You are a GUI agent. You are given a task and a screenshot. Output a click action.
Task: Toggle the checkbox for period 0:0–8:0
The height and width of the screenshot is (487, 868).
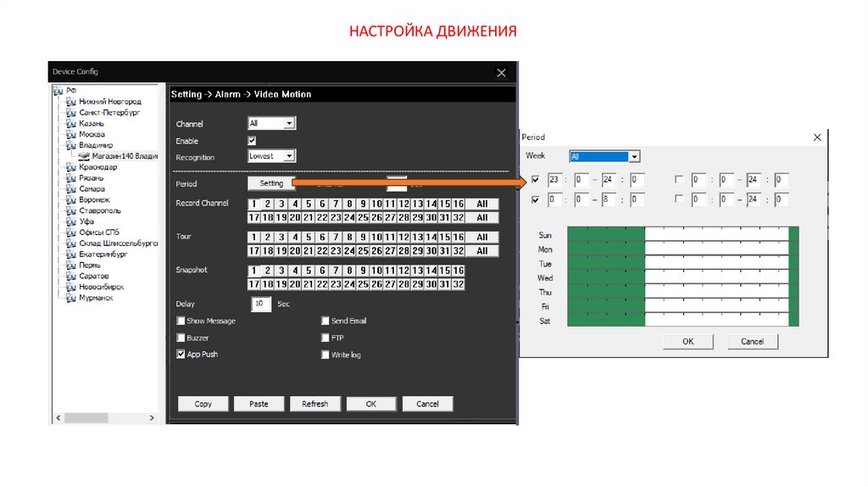click(x=536, y=199)
